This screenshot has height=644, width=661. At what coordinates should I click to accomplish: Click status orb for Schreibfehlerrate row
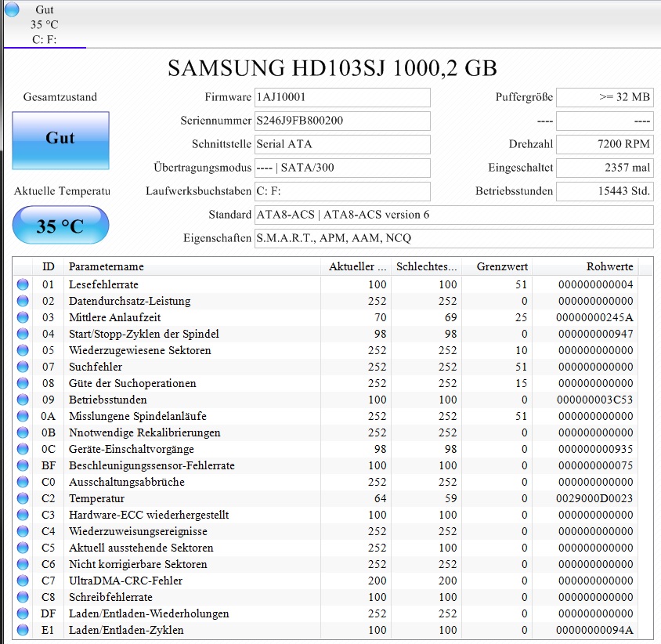click(x=23, y=597)
